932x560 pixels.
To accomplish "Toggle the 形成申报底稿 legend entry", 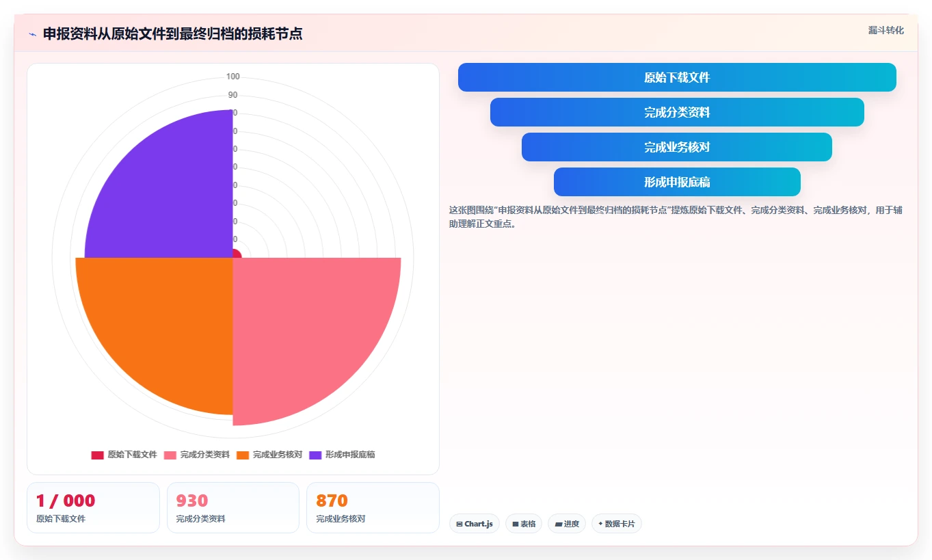I will pyautogui.click(x=342, y=455).
